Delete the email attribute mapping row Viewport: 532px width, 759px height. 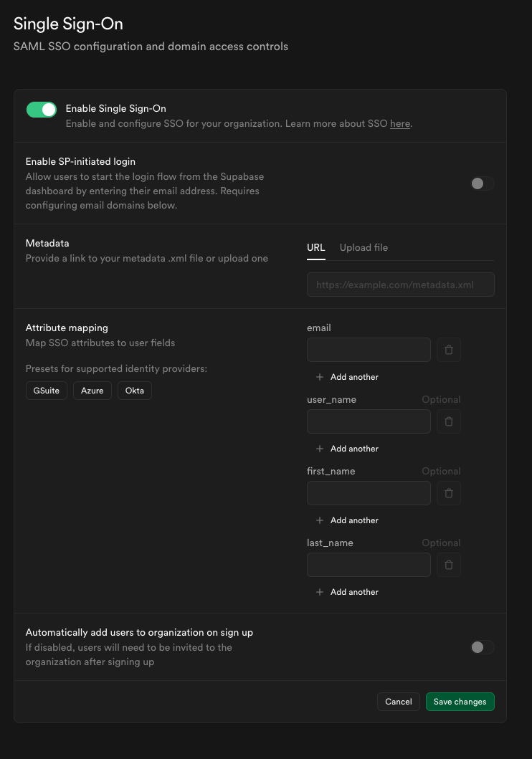449,350
